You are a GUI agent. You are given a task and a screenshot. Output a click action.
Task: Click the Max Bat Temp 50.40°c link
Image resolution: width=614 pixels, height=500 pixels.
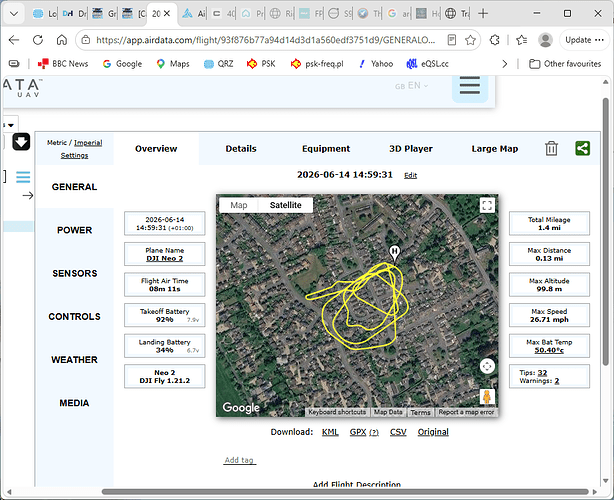tap(549, 350)
